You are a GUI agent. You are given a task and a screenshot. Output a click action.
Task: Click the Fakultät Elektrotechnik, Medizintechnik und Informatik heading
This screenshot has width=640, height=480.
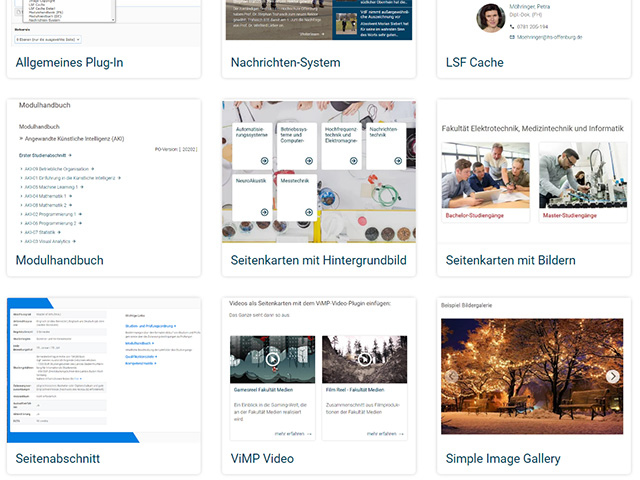pos(533,129)
